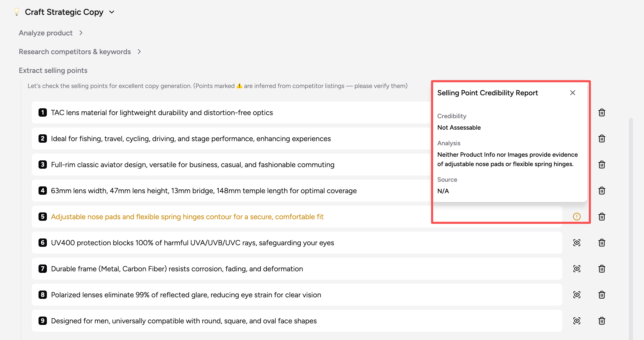Edit the Full-rim classic aviator design text
This screenshot has width=644, height=340.
point(193,165)
